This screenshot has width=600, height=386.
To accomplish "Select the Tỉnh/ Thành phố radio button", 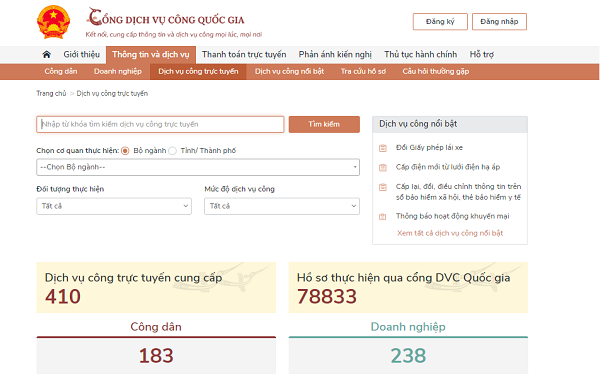I will coord(173,151).
